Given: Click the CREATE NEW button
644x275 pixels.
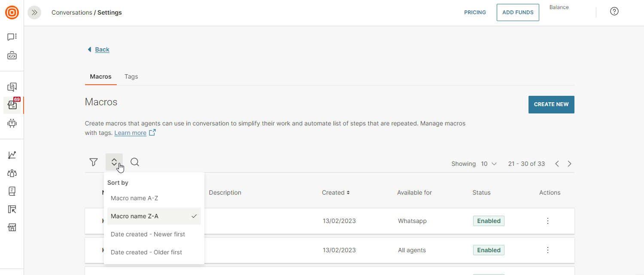Looking at the screenshot, I should [x=551, y=104].
